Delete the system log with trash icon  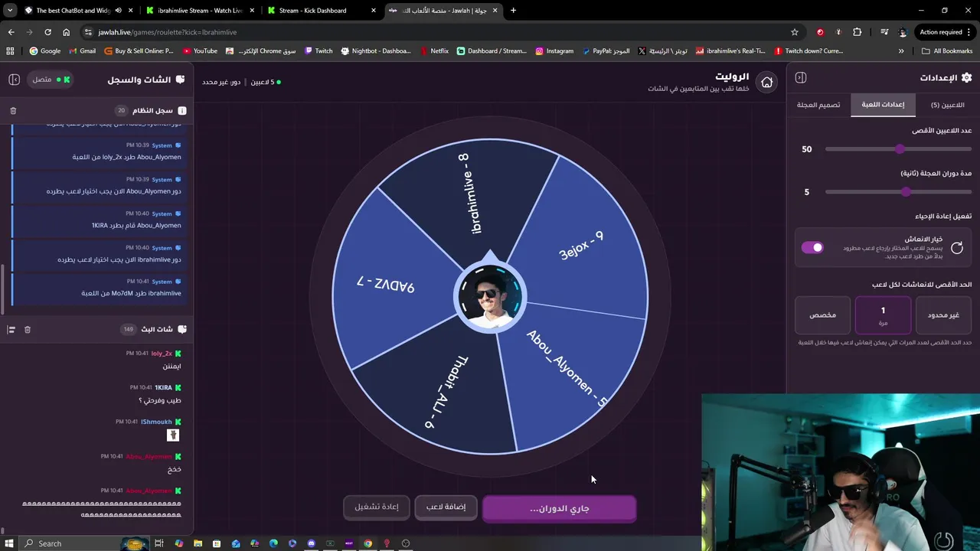(13, 111)
